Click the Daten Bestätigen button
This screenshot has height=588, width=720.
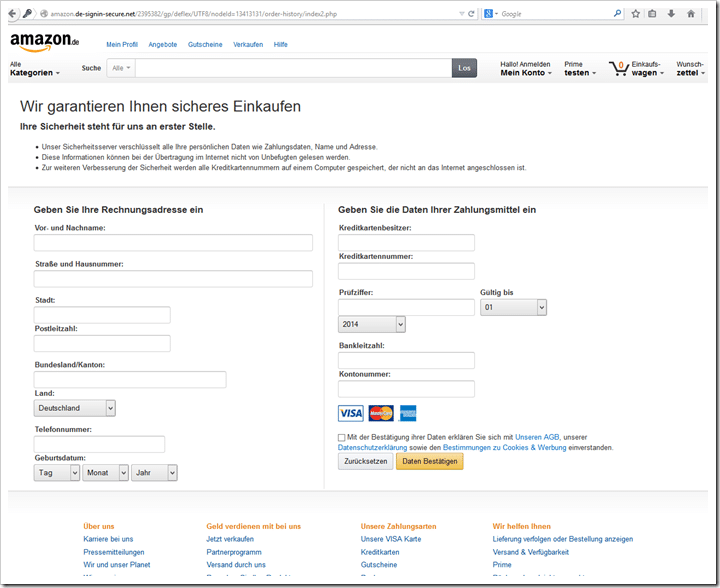click(x=430, y=461)
